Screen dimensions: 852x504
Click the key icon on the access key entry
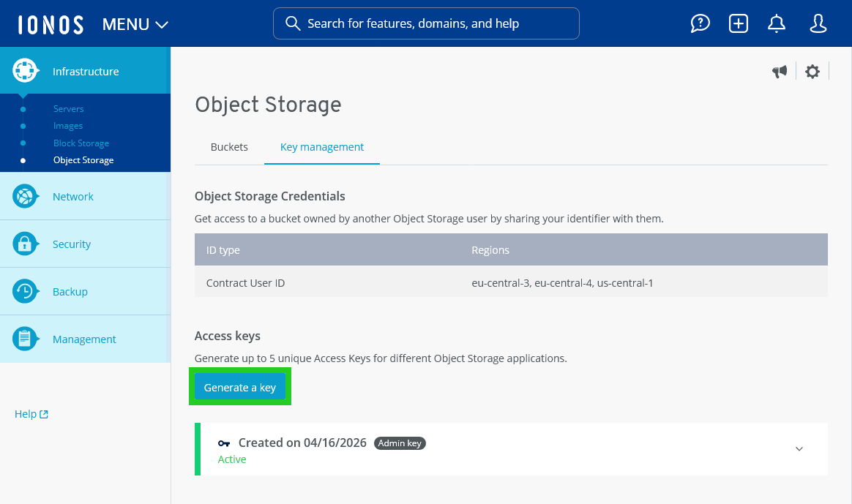(x=224, y=443)
